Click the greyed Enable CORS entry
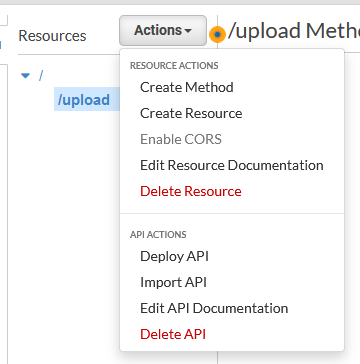The height and width of the screenshot is (364, 360). [181, 139]
